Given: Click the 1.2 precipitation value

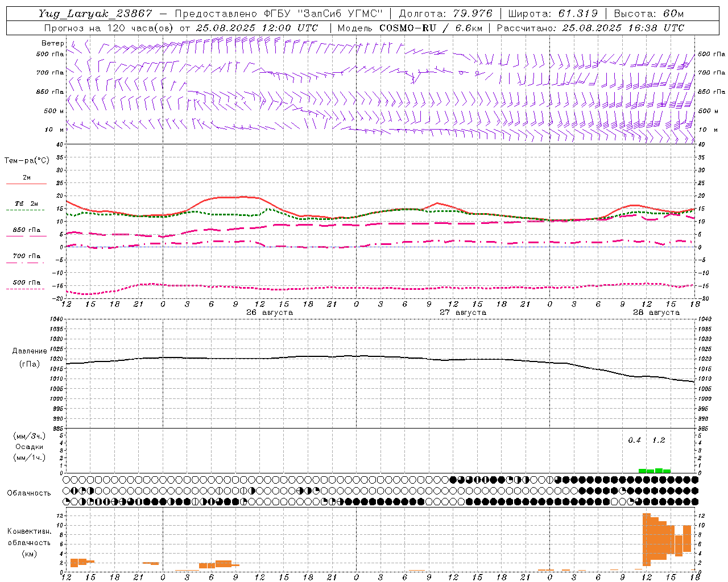Looking at the screenshot, I should [x=659, y=440].
